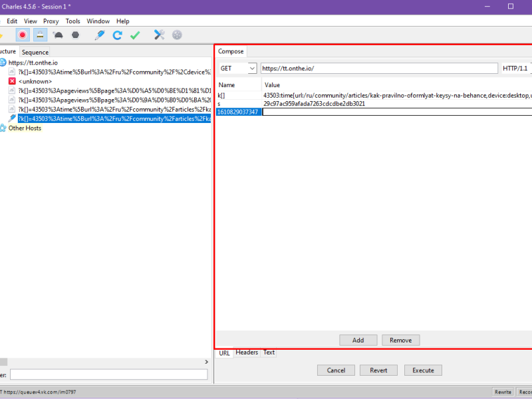532x399 pixels.
Task: Open the Tools menu
Action: click(72, 21)
